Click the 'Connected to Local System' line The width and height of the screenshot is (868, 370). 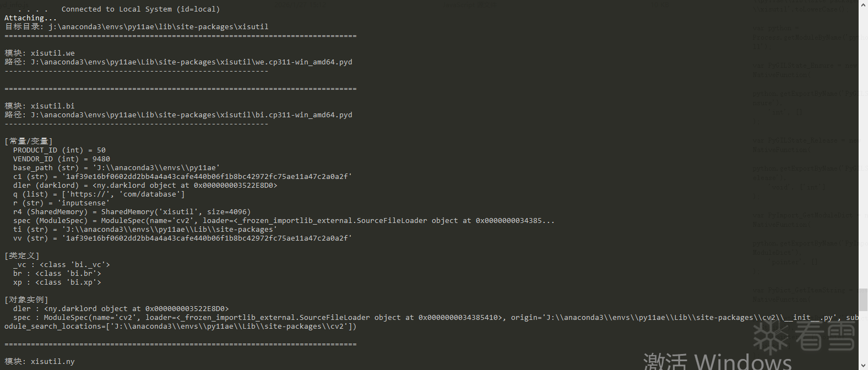[x=140, y=9]
